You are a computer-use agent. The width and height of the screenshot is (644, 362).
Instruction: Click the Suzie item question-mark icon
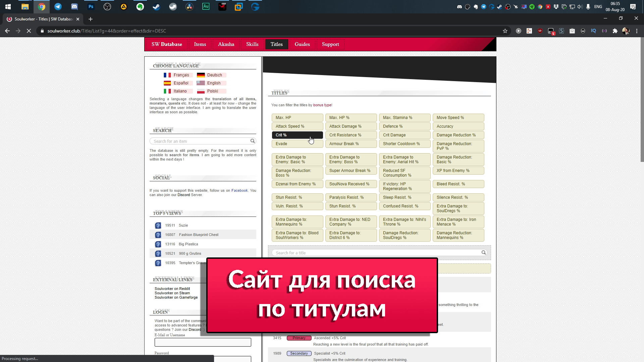[x=158, y=226]
